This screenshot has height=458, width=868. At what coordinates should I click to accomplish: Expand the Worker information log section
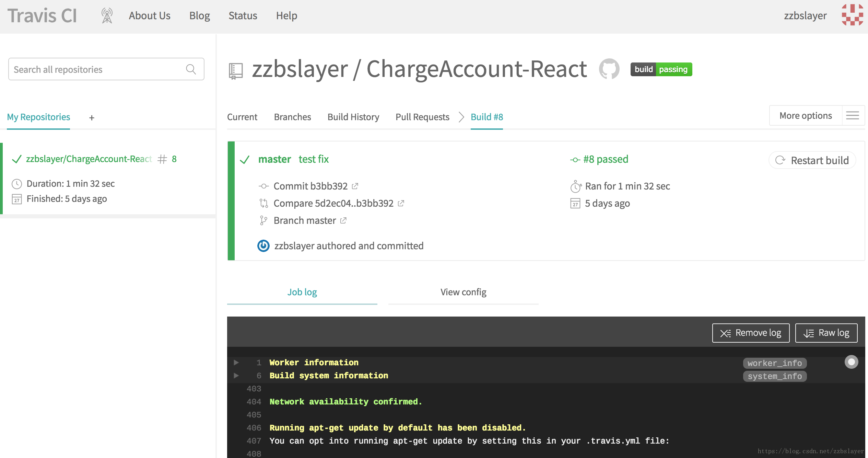tap(236, 363)
